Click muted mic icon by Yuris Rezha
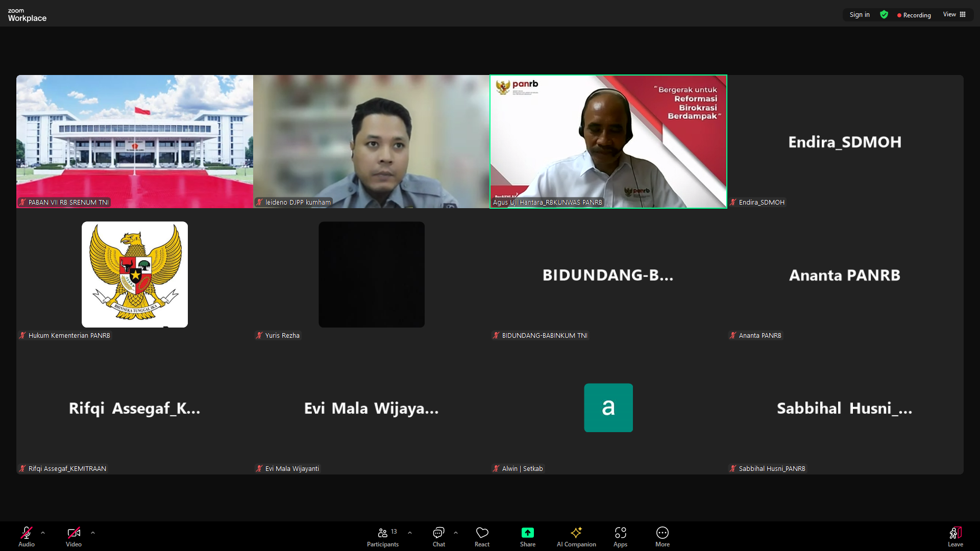 (259, 335)
